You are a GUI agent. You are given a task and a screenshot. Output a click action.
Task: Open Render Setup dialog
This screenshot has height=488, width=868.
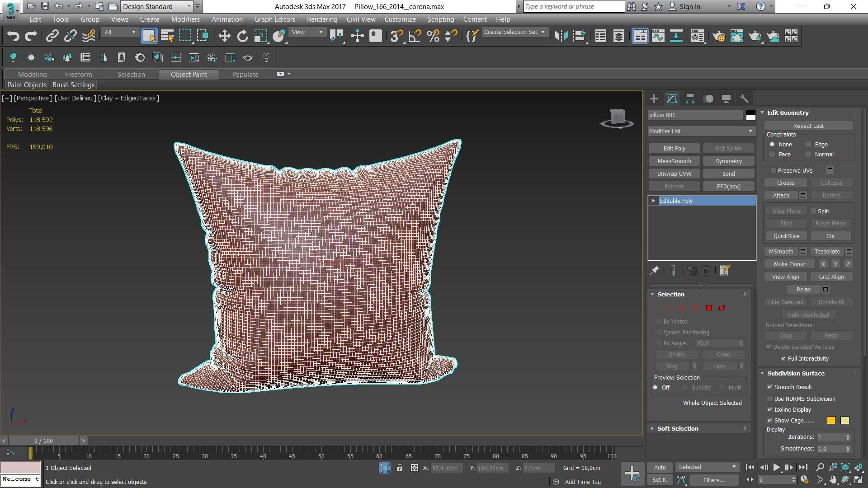pyautogui.click(x=719, y=36)
